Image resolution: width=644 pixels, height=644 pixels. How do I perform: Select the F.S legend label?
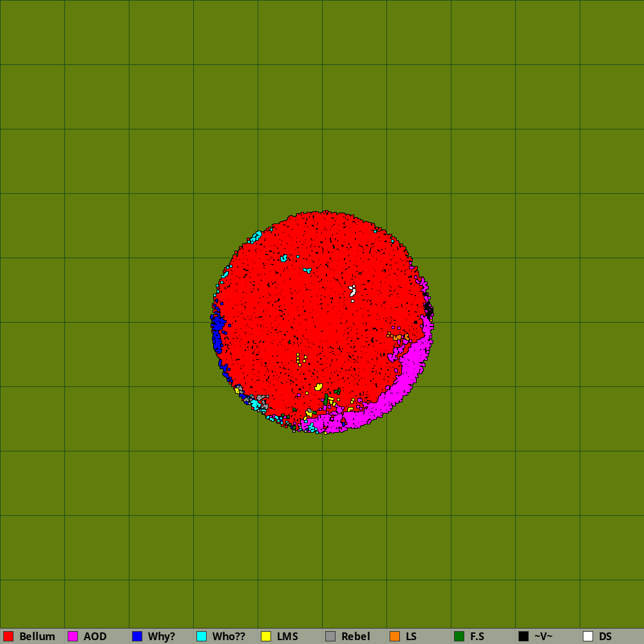(x=477, y=636)
